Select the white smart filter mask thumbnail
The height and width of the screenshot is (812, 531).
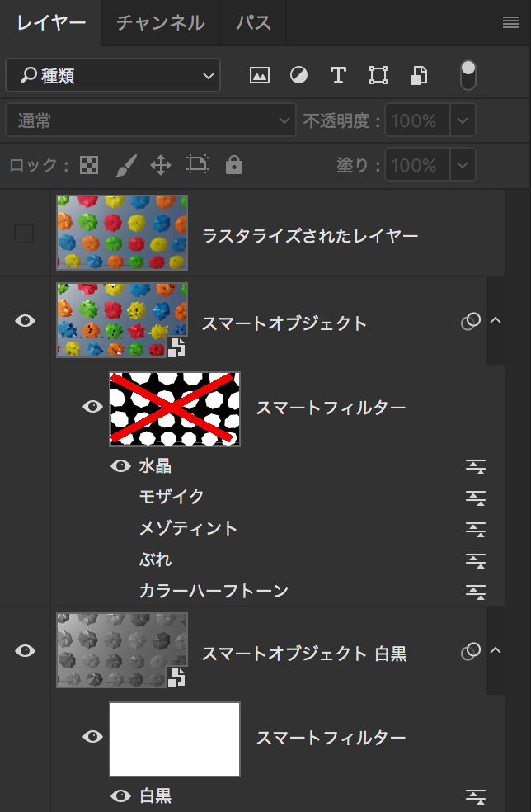tap(175, 739)
